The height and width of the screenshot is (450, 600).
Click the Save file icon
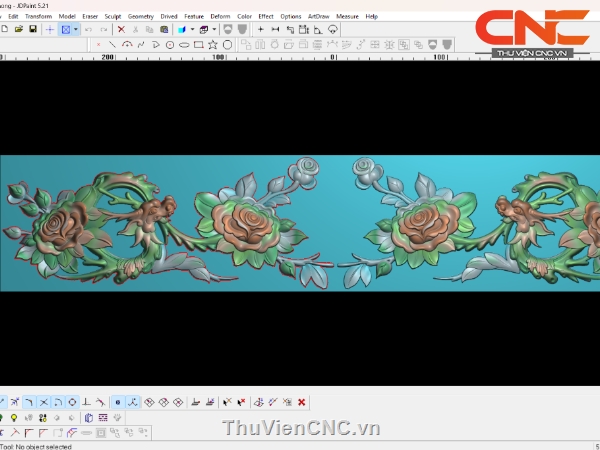33,30
